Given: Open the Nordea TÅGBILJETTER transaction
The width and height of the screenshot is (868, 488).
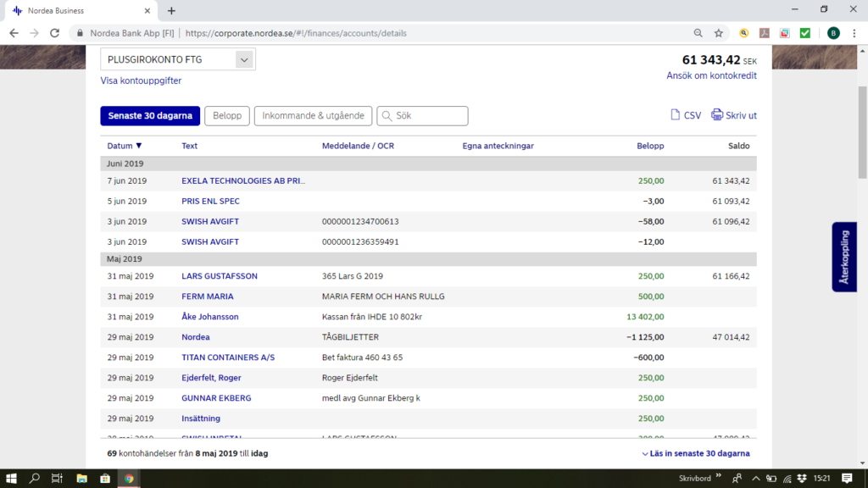Looking at the screenshot, I should 196,337.
